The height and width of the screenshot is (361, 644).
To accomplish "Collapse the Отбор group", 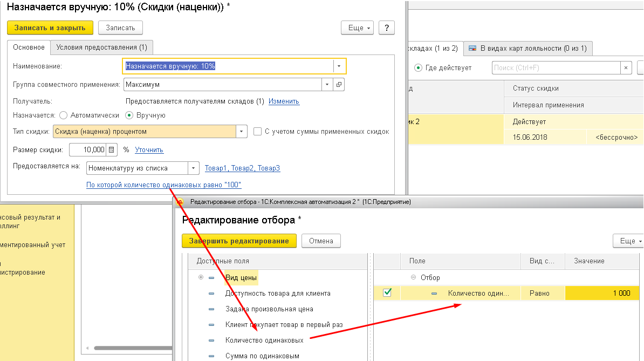I will [414, 278].
